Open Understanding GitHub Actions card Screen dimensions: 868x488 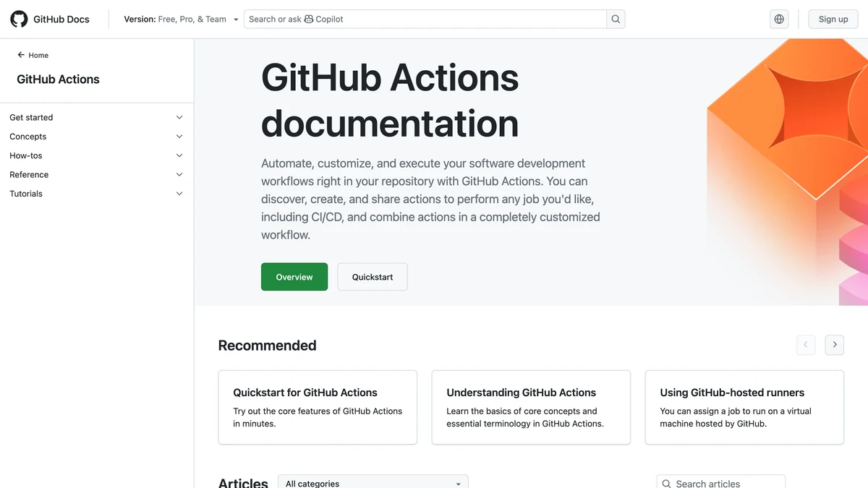(531, 407)
